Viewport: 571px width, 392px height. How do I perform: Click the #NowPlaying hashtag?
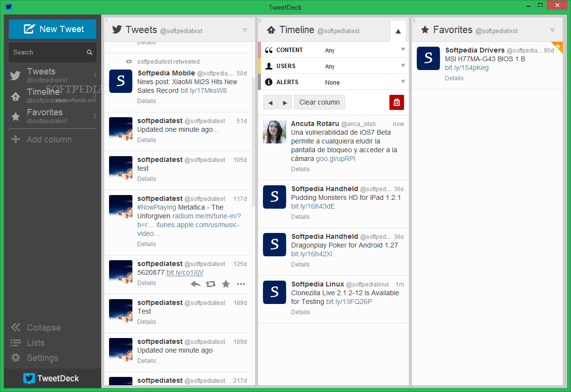tap(157, 208)
